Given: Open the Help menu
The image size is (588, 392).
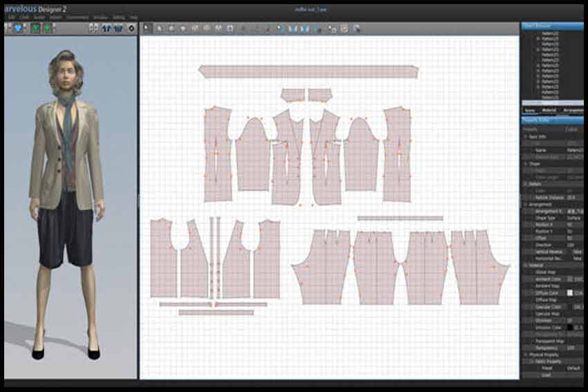Looking at the screenshot, I should [x=134, y=17].
